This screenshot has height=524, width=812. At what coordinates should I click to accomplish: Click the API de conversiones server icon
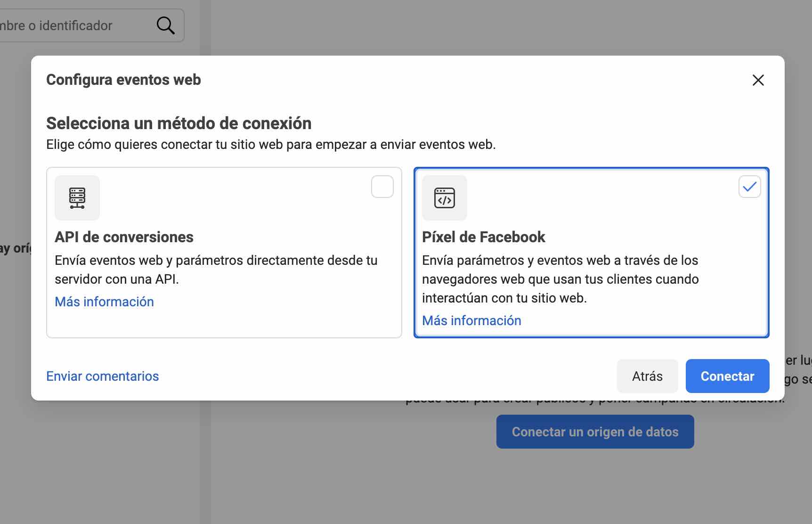pos(77,198)
